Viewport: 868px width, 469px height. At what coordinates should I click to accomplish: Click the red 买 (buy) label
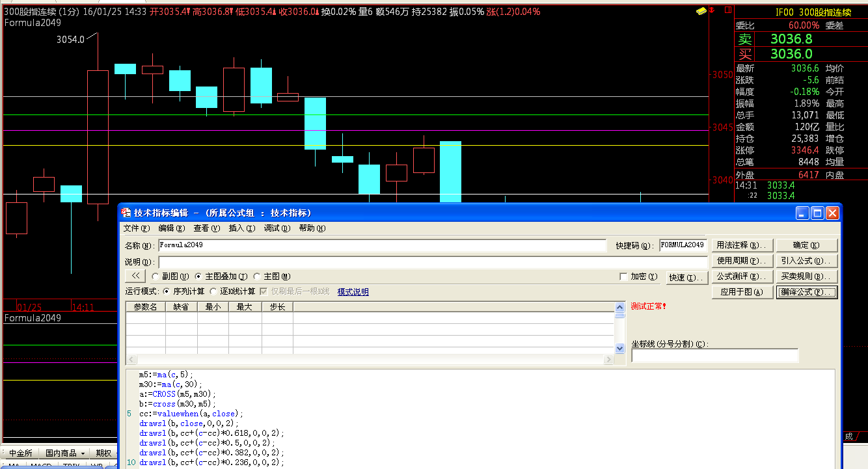pyautogui.click(x=744, y=54)
